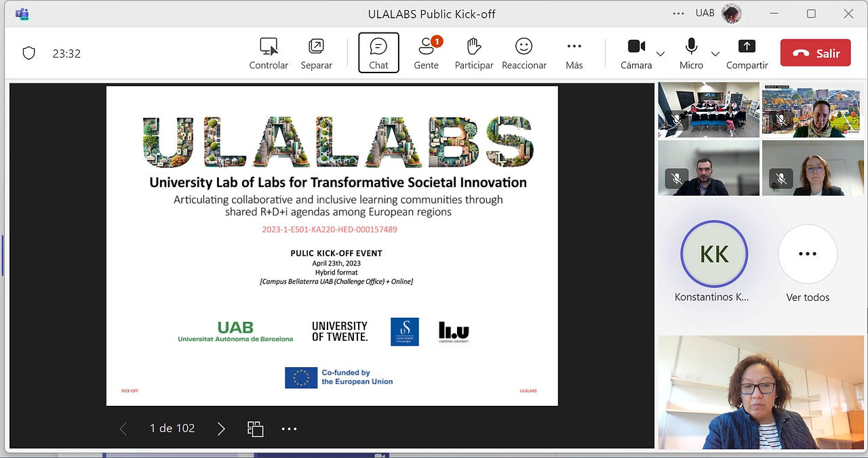The width and height of the screenshot is (868, 458).
Task: Show the Gente participants list
Action: coord(426,54)
